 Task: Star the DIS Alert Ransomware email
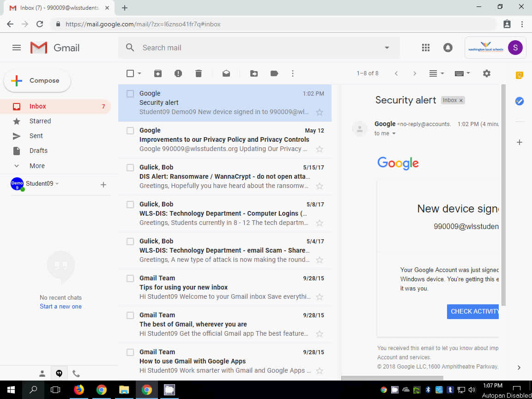coord(320,186)
